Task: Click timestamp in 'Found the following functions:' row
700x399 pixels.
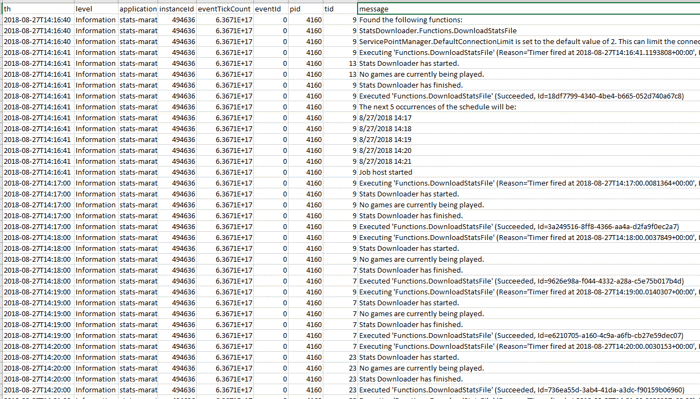Action: point(38,20)
